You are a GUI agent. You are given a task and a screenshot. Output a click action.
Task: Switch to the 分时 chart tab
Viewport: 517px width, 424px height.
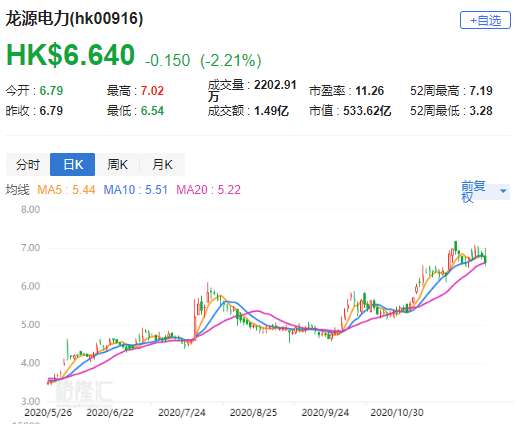click(x=28, y=164)
